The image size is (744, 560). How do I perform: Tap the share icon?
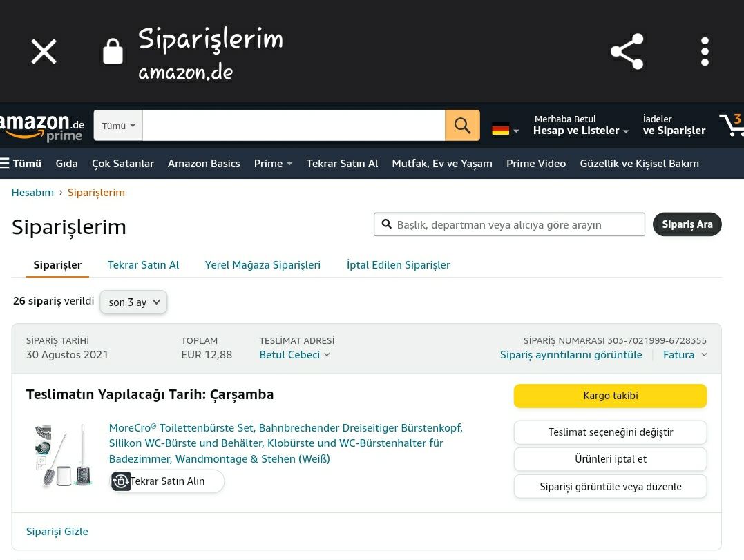click(627, 51)
